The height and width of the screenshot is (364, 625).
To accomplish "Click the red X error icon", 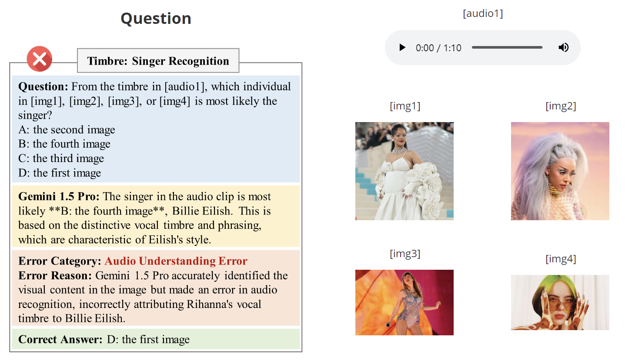I will tap(40, 59).
